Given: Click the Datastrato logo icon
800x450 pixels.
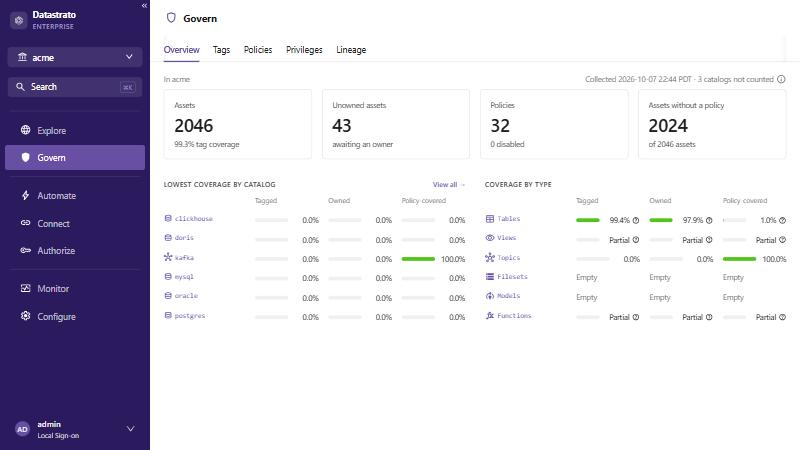Looking at the screenshot, I should pos(19,20).
